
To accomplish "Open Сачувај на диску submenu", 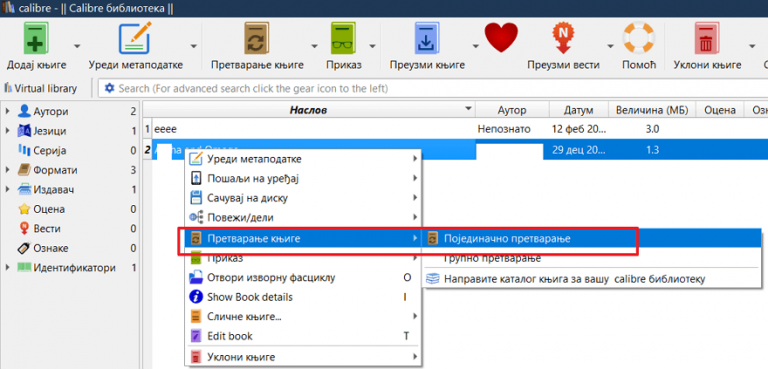I will 303,198.
